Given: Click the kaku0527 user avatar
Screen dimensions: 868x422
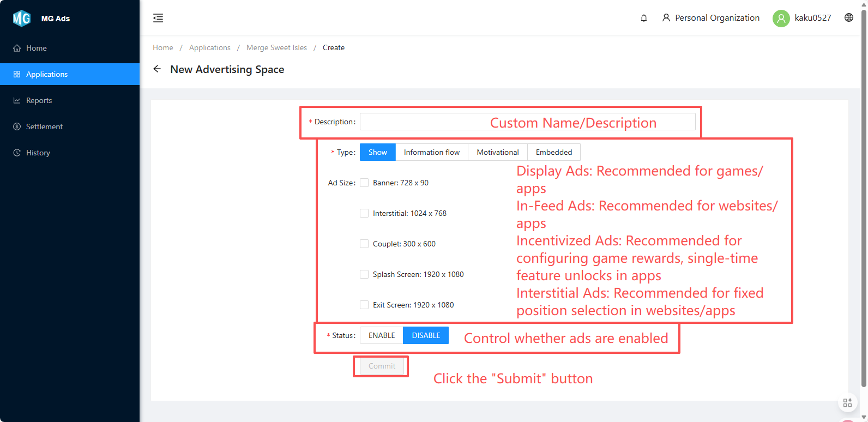Looking at the screenshot, I should click(781, 18).
